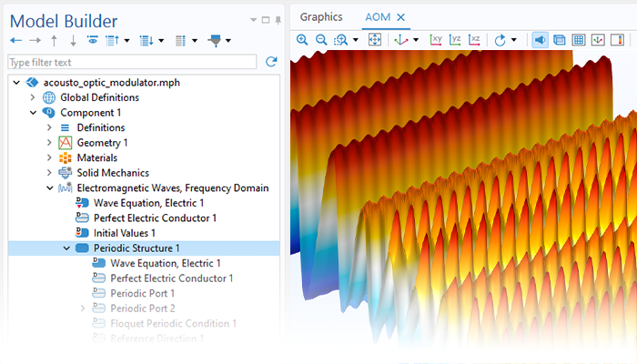
Task: Select Wave Equation, Electric 1 under Periodic Structure 1
Action: 166,263
